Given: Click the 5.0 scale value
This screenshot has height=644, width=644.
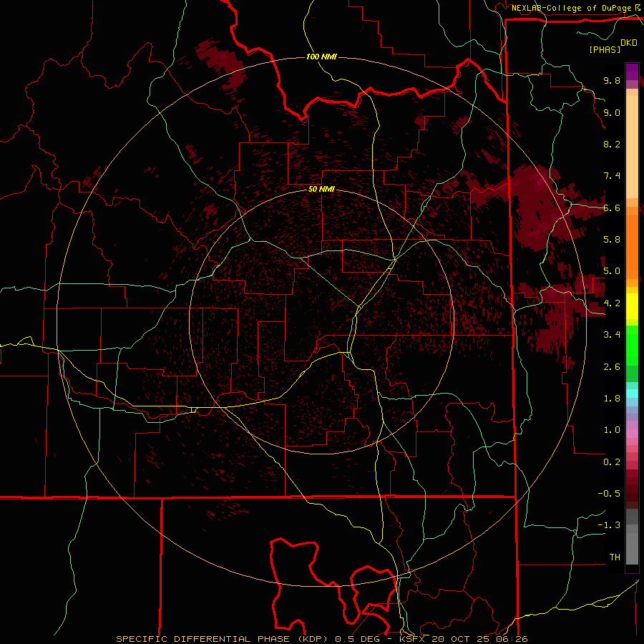Looking at the screenshot, I should tap(612, 271).
